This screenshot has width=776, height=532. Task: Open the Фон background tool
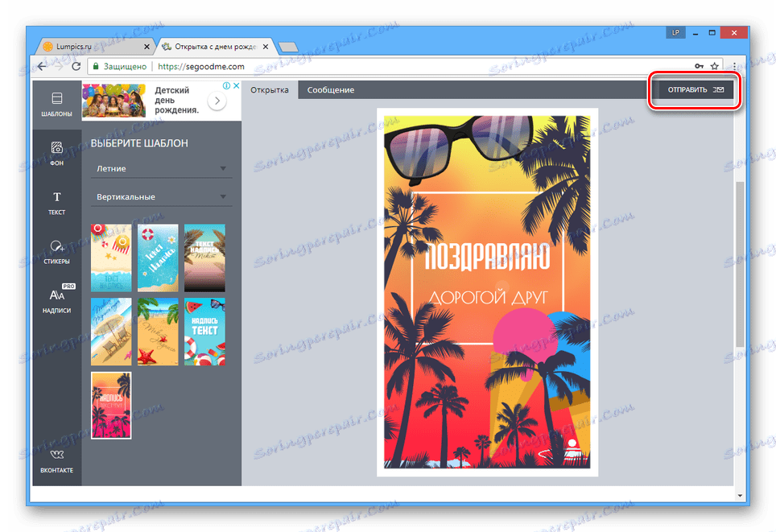[57, 154]
